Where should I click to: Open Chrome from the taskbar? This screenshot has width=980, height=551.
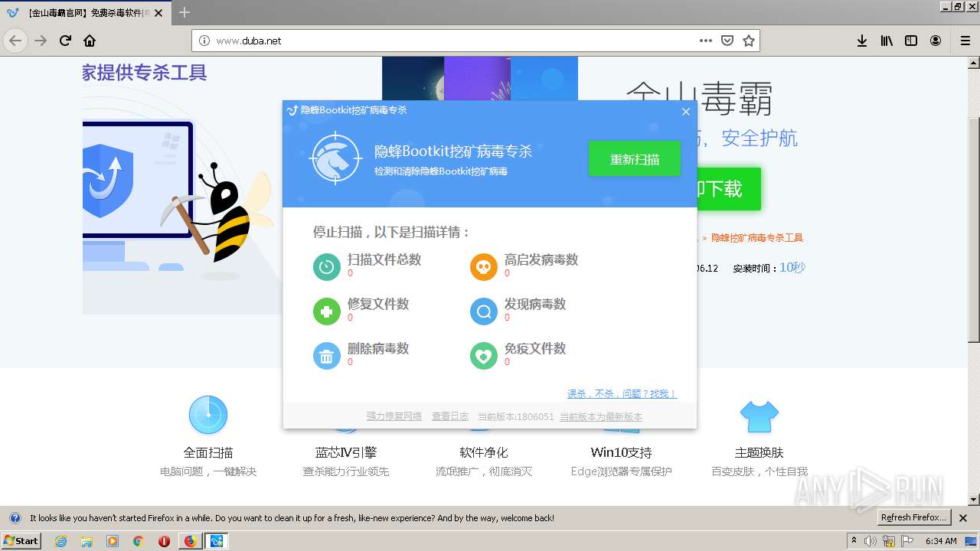[138, 541]
